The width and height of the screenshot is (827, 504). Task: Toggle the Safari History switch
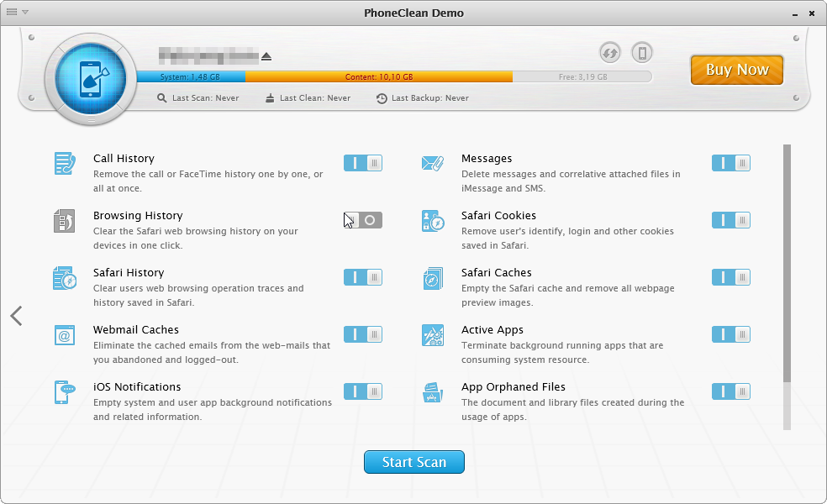pos(363,277)
